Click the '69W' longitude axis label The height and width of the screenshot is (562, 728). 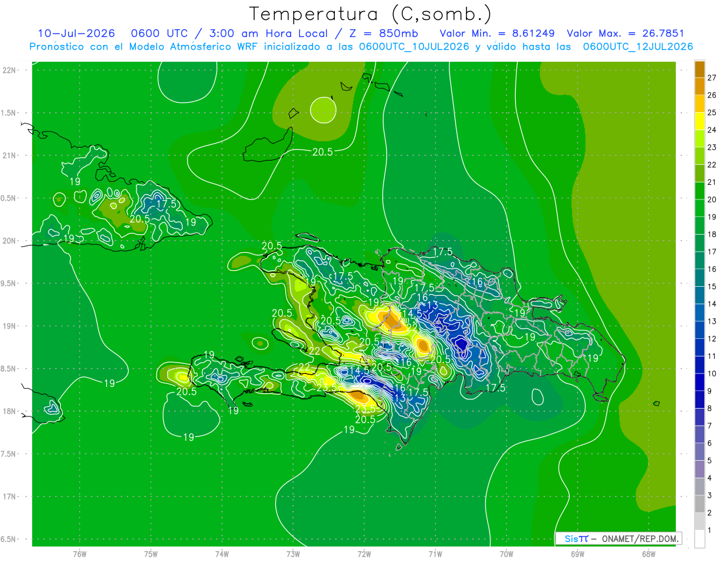coord(578,554)
